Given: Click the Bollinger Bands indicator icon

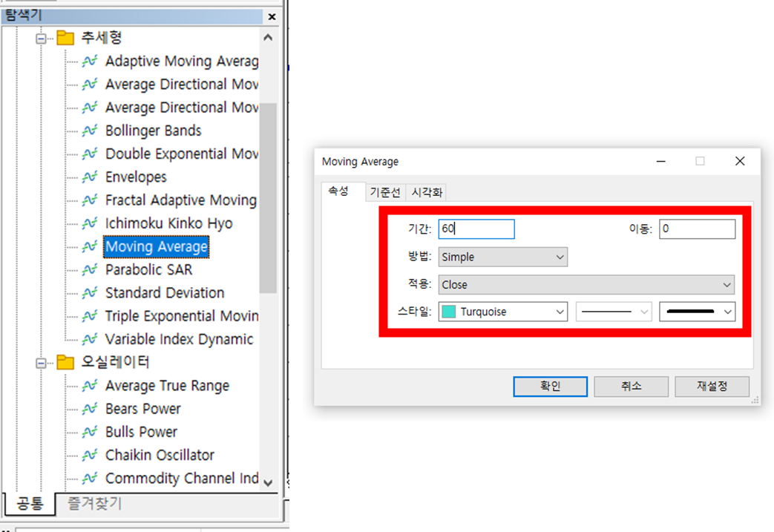Looking at the screenshot, I should pyautogui.click(x=89, y=131).
